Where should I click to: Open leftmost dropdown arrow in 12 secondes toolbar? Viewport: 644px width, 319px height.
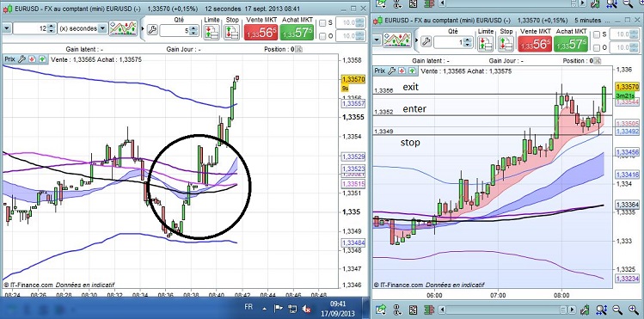click(x=7, y=28)
